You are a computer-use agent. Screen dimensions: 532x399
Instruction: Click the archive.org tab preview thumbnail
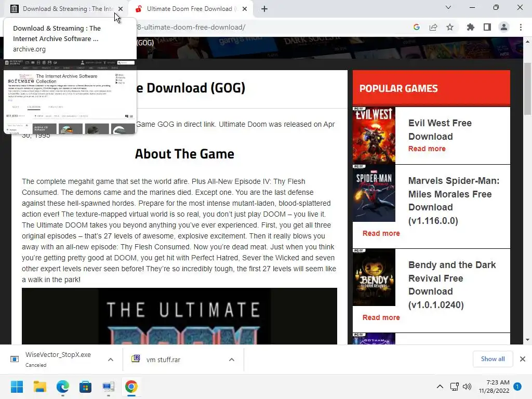pos(70,97)
